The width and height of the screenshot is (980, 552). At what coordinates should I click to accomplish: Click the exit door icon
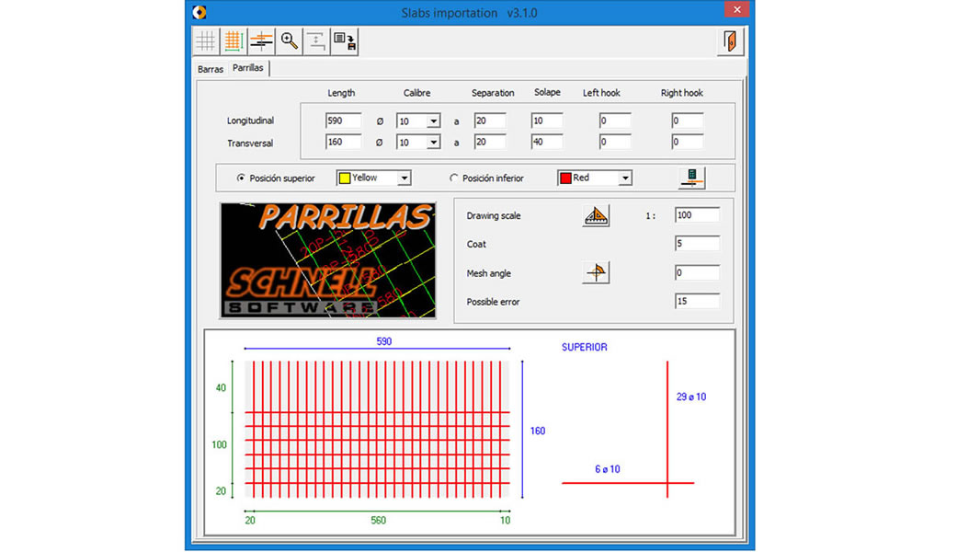(x=730, y=41)
